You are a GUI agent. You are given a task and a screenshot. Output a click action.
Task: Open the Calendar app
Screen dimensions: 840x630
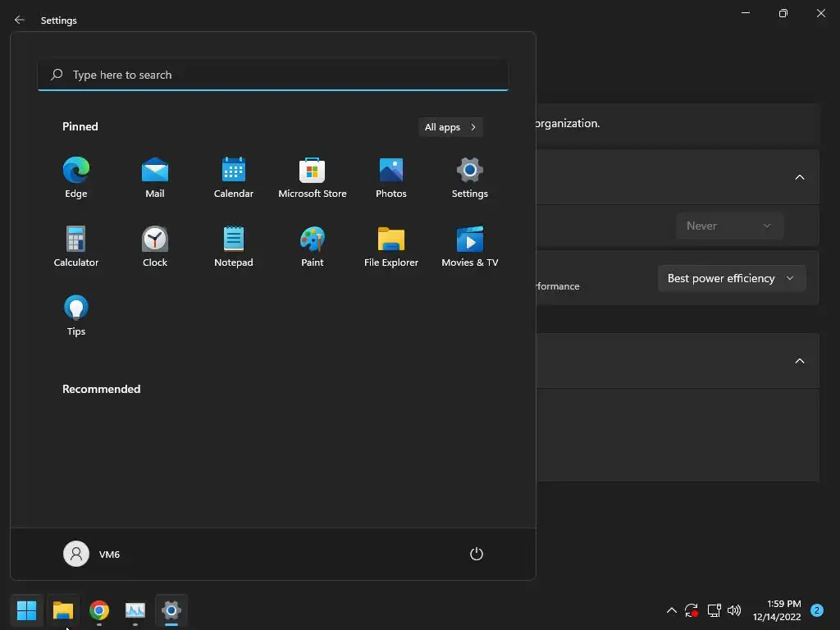coord(234,178)
